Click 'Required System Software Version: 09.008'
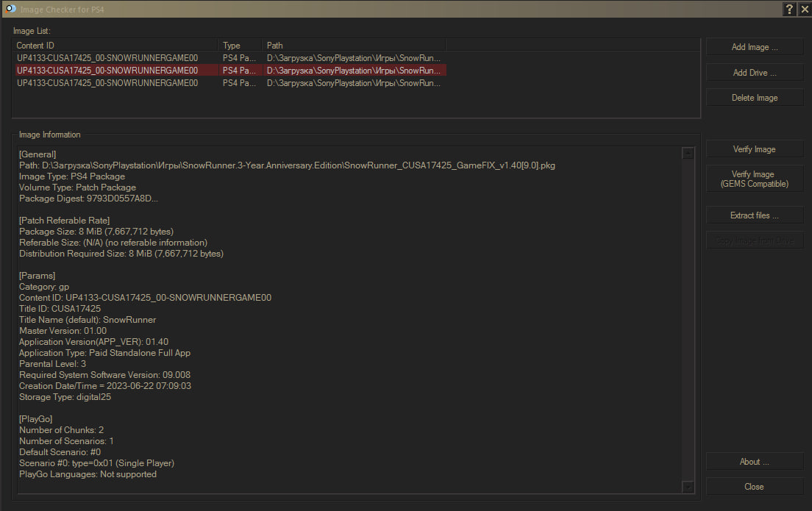 pyautogui.click(x=104, y=375)
